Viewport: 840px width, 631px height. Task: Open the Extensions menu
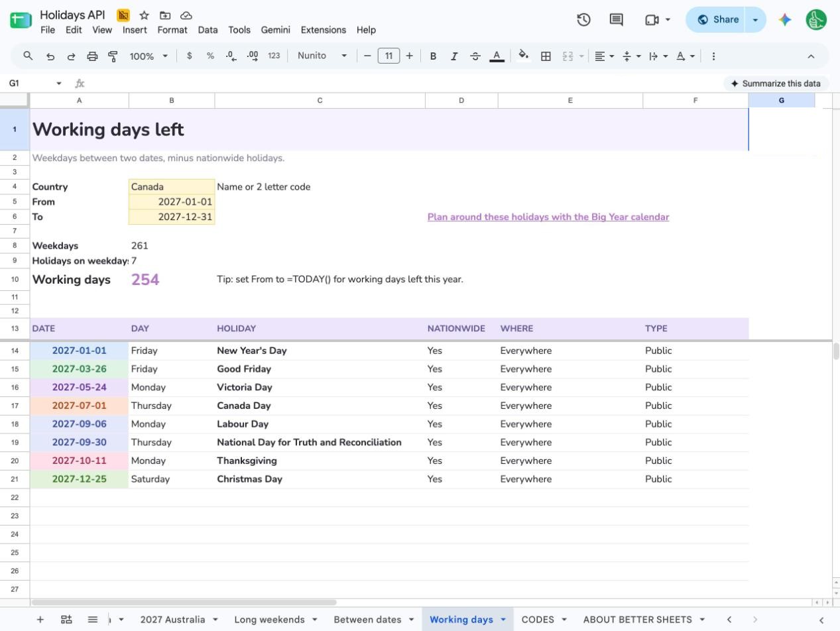324,30
